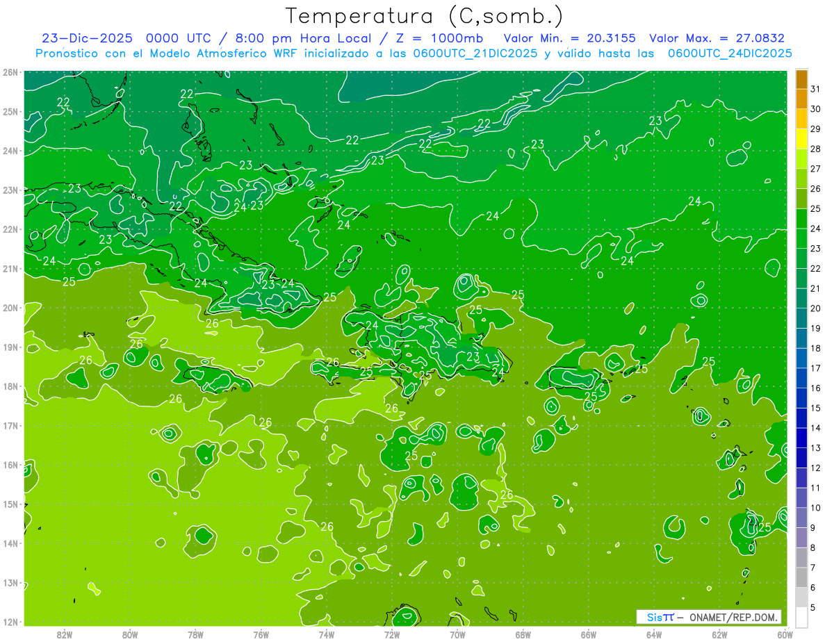The height and width of the screenshot is (644, 834).
Task: Click the '29' label on the color scale
Action: (816, 129)
